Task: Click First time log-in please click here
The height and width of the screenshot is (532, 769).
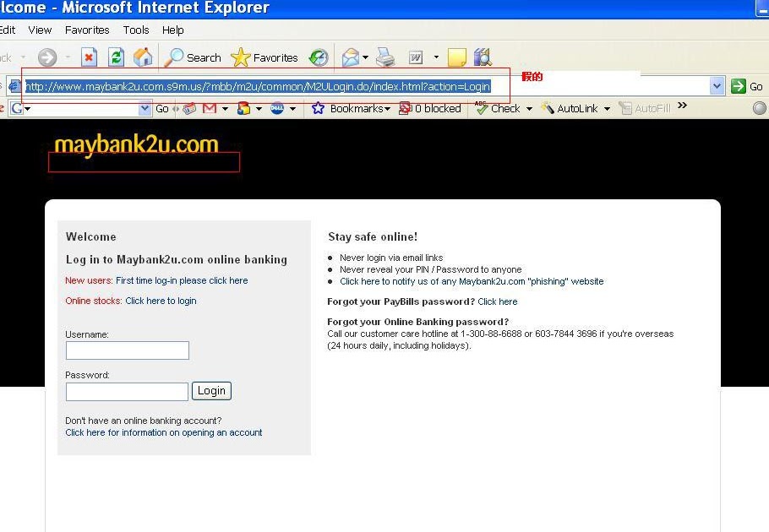Action: click(182, 280)
